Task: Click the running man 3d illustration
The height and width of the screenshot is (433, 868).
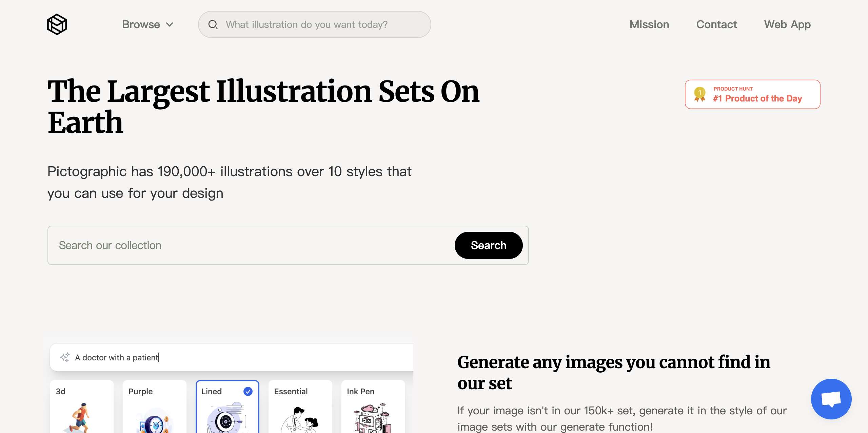Action: pyautogui.click(x=80, y=418)
